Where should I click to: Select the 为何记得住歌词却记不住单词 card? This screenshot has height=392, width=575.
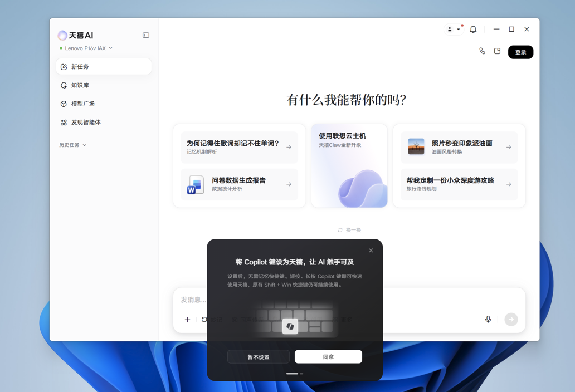(x=240, y=147)
